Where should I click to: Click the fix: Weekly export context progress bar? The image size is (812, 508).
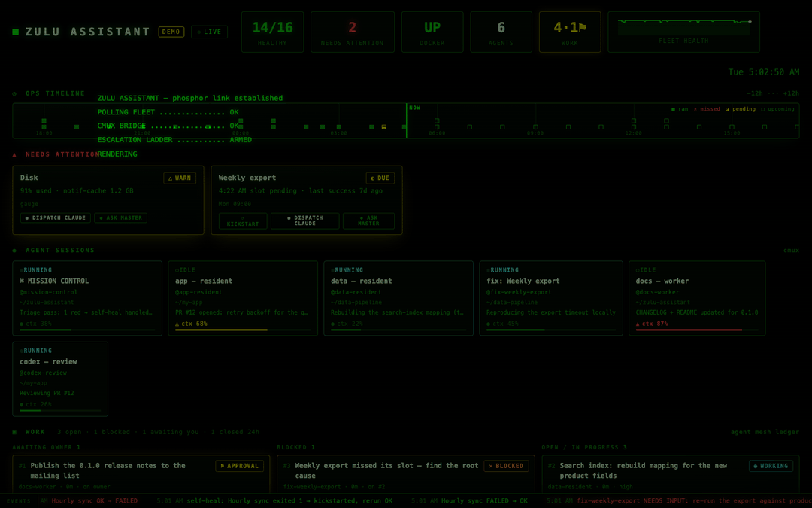[x=551, y=330]
